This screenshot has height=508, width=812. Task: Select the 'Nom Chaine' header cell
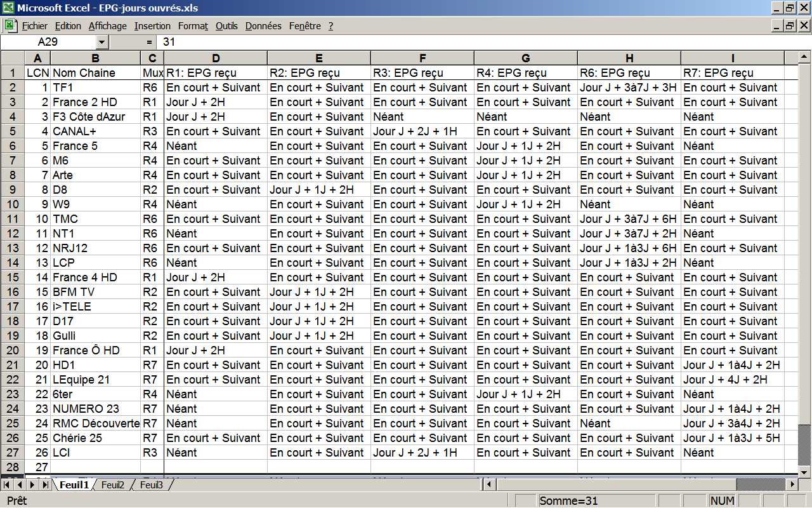[96, 73]
